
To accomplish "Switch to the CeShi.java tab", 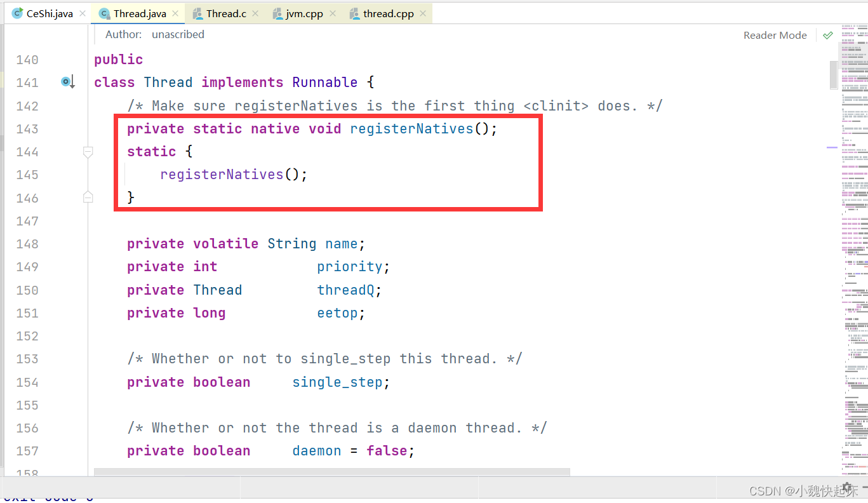I will (49, 13).
